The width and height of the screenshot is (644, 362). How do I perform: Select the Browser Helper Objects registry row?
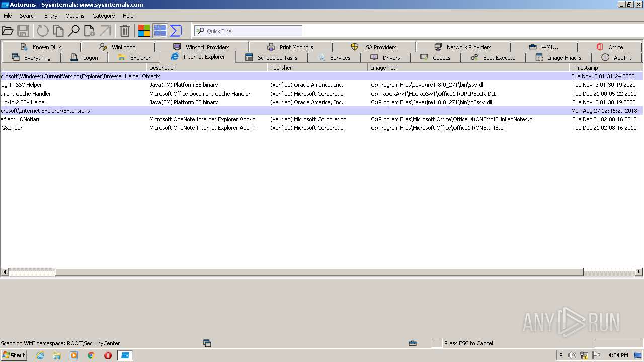tap(321, 76)
